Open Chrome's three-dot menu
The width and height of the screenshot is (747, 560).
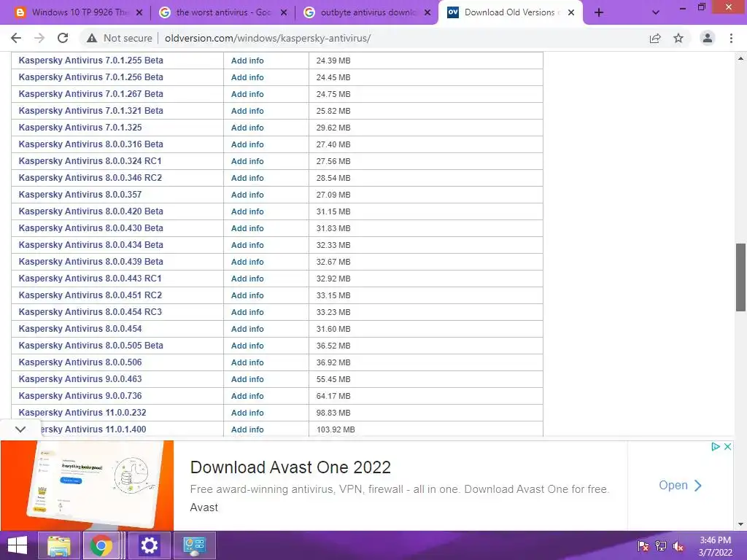pos(731,38)
